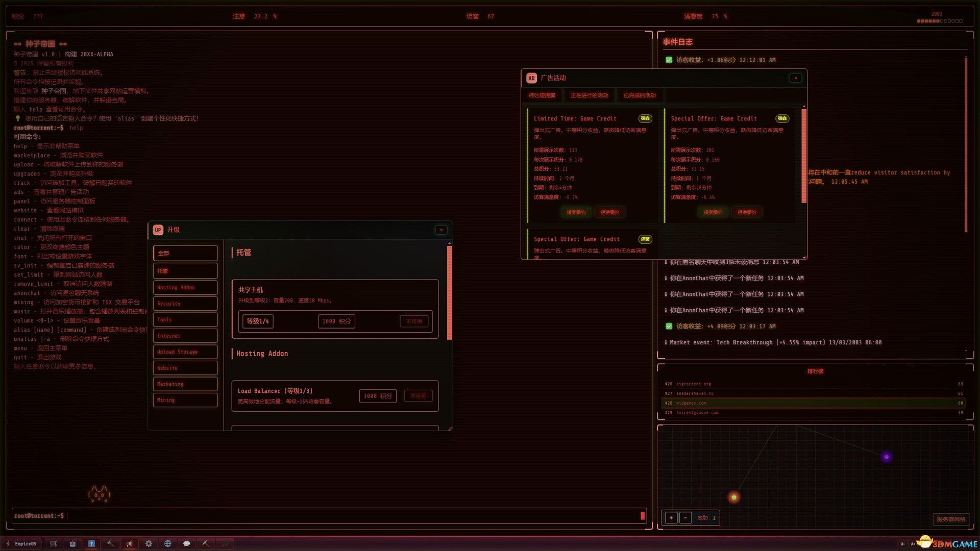Reject the Special Offer Game Credit offer
Screen dimensions: 980x551
coord(746,212)
